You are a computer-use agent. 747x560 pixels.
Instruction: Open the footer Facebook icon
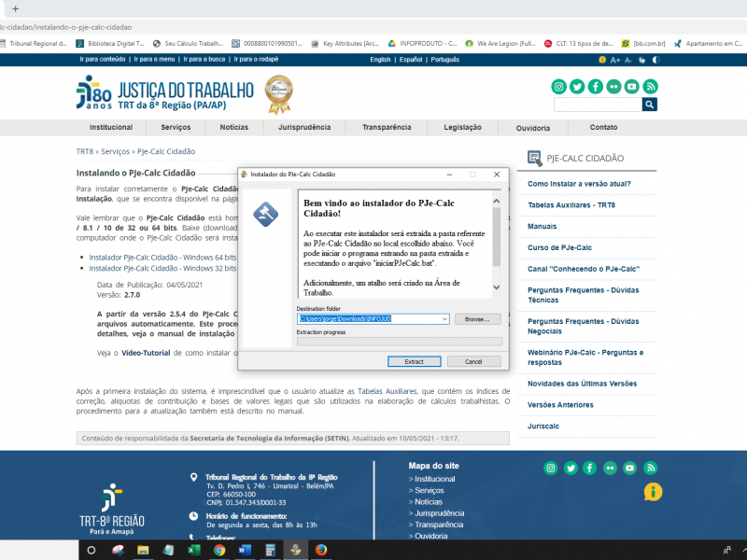click(590, 469)
